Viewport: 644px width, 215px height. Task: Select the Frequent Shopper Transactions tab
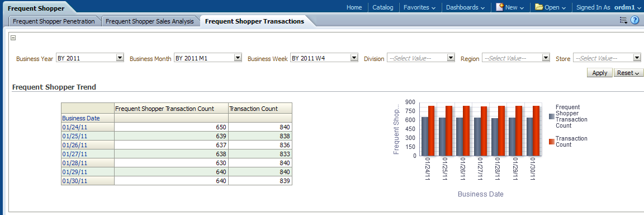(255, 21)
